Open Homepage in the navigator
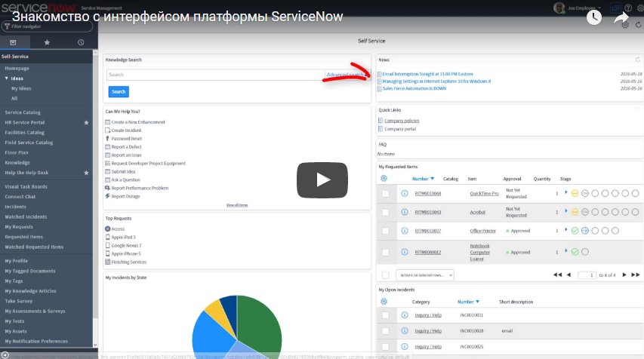 click(17, 69)
